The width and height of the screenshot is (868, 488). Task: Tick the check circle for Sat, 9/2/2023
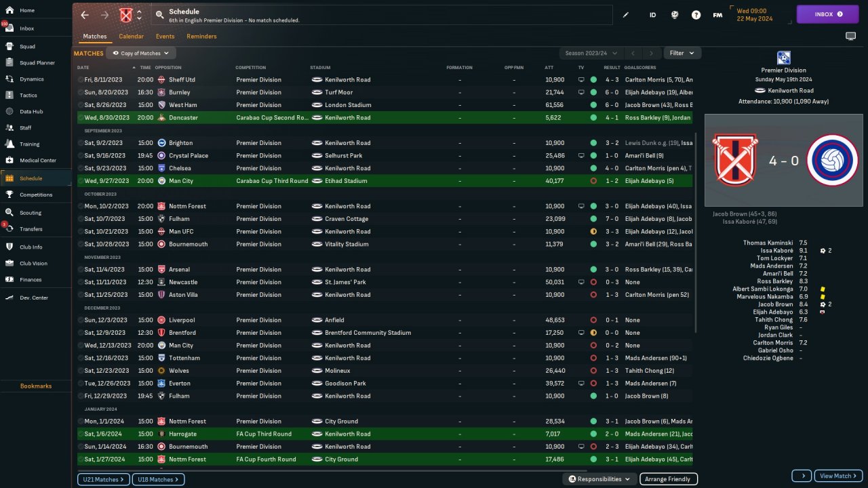tap(81, 143)
